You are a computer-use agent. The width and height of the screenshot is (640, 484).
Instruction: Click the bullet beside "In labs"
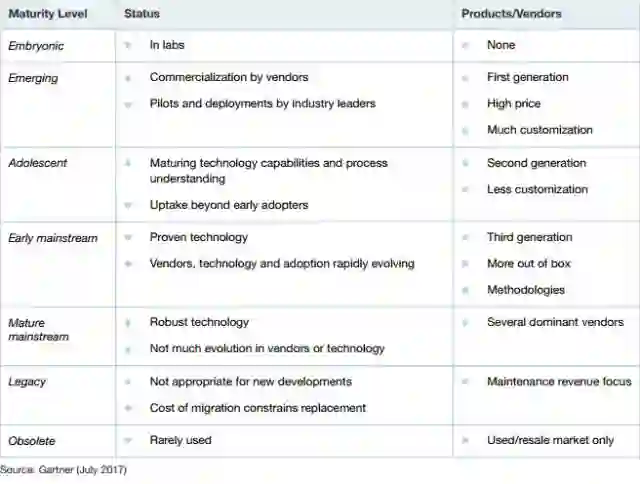pyautogui.click(x=128, y=45)
